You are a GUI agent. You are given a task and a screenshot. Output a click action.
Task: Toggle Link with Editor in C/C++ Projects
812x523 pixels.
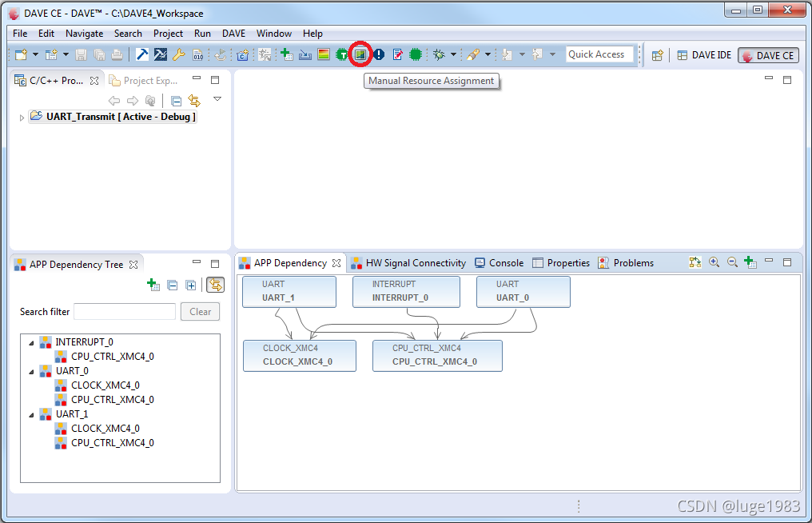194,101
